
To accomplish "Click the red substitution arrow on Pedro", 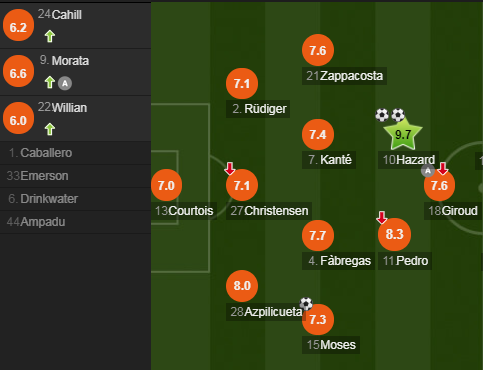I will click(x=382, y=217).
